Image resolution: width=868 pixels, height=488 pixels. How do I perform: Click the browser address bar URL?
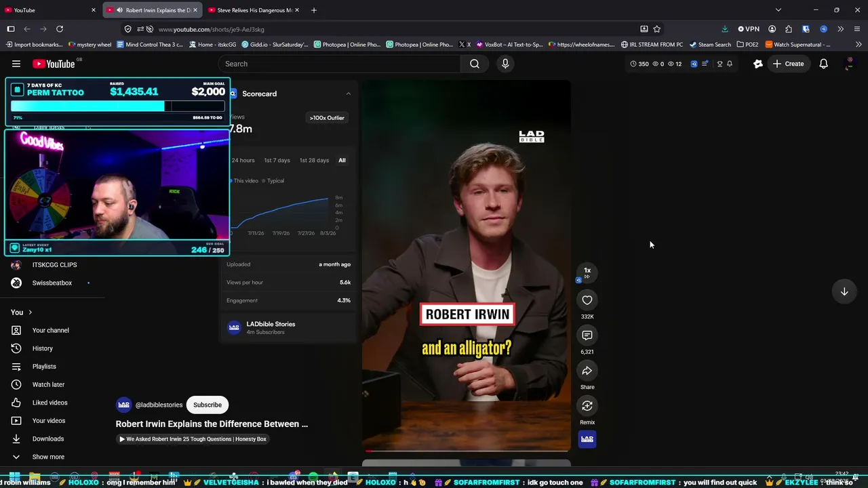(x=212, y=29)
